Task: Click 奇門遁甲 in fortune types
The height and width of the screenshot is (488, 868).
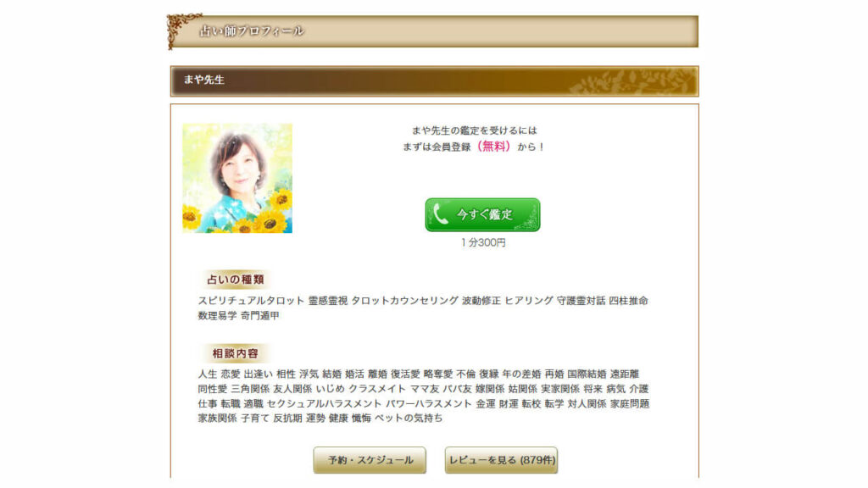Action: (259, 315)
